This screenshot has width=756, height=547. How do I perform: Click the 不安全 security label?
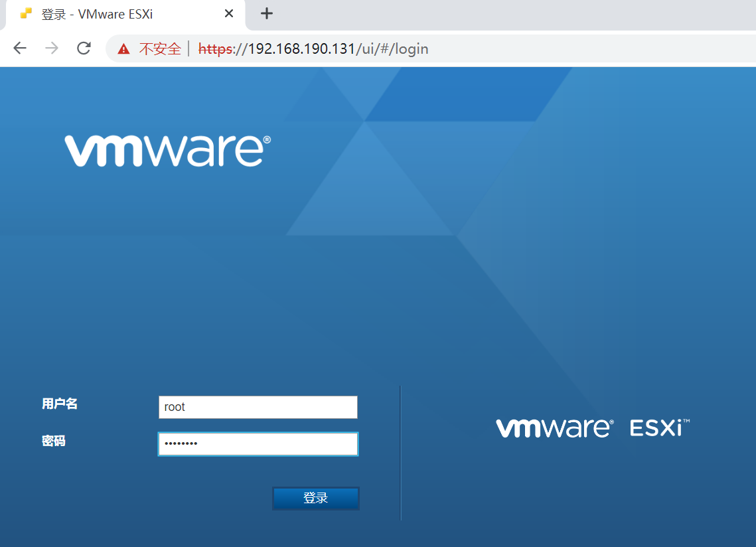[159, 48]
